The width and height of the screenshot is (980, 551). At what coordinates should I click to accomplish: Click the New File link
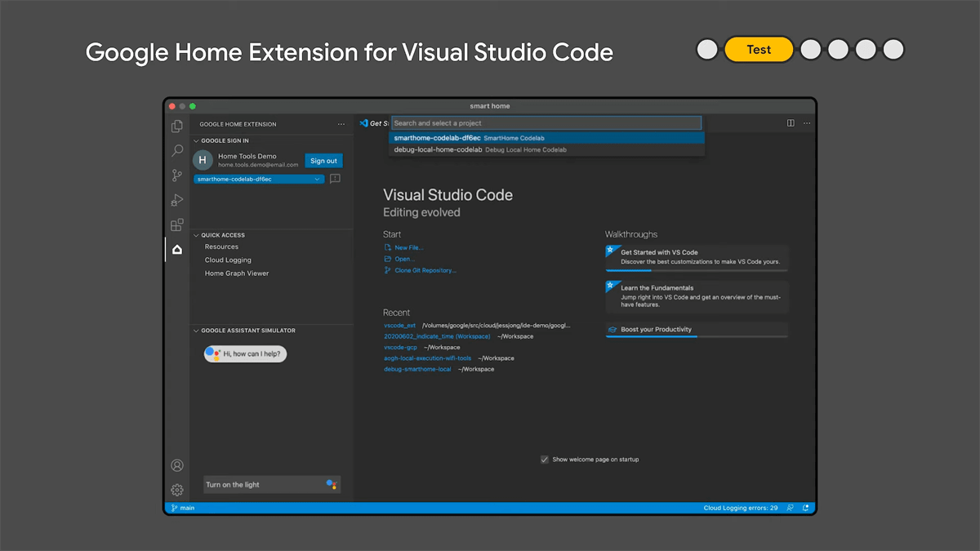pos(408,247)
